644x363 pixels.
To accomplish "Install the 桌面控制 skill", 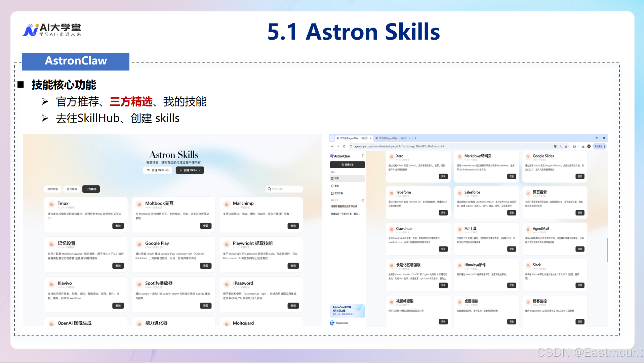I will tap(512, 321).
